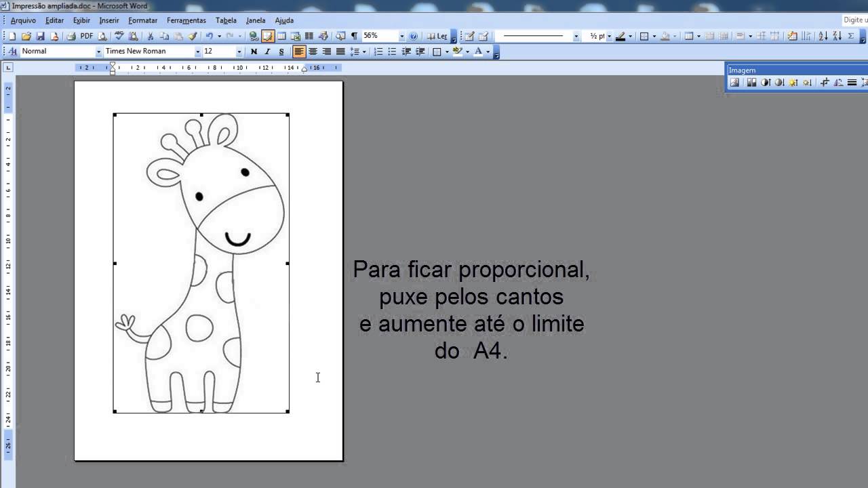Decrease paragraph indent
The image size is (868, 488).
point(406,52)
